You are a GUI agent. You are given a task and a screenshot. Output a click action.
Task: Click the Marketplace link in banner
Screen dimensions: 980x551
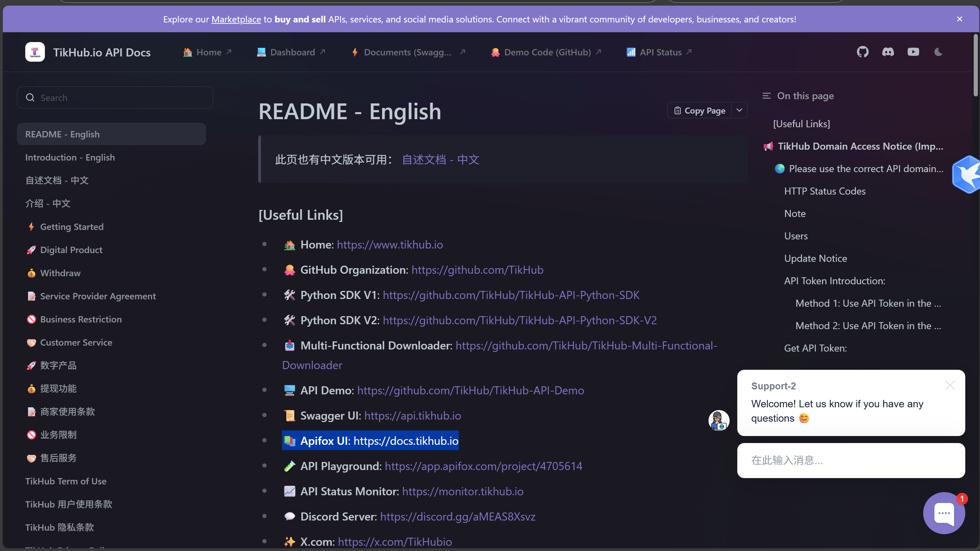(236, 19)
